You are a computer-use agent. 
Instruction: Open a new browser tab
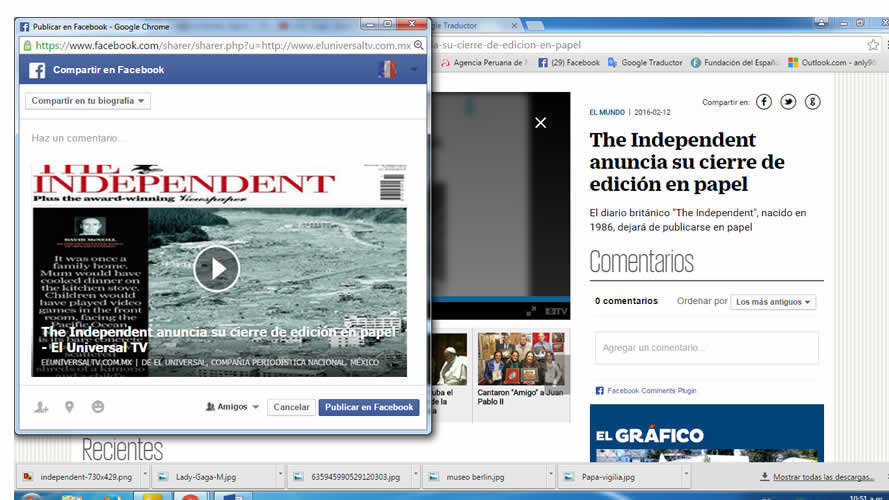[x=534, y=26]
